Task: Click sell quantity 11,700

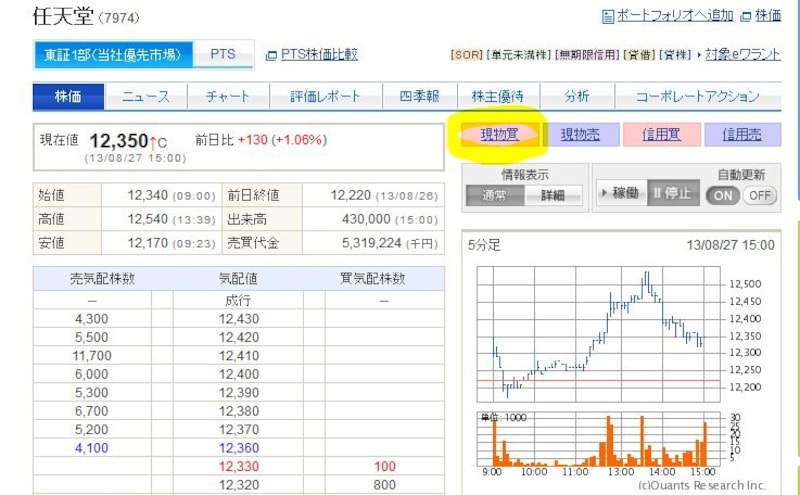Action: 92,356
